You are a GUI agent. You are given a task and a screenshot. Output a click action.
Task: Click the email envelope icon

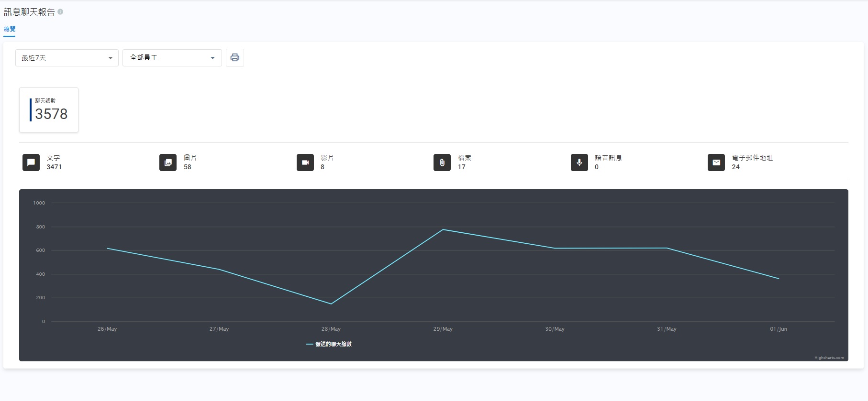[x=716, y=163]
